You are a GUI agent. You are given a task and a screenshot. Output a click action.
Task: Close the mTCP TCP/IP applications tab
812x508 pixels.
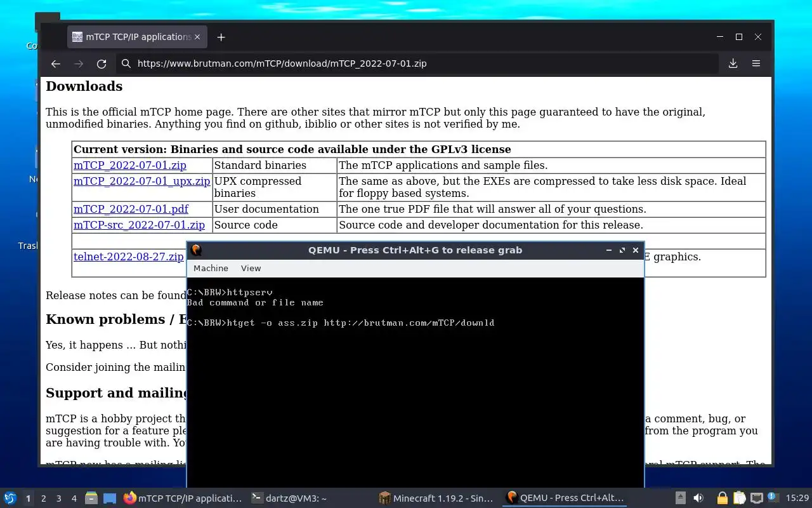pos(197,37)
